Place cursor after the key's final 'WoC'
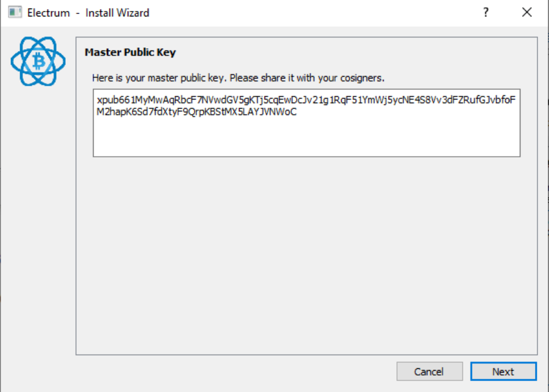Viewport: 549px width, 392px height. tap(297, 112)
